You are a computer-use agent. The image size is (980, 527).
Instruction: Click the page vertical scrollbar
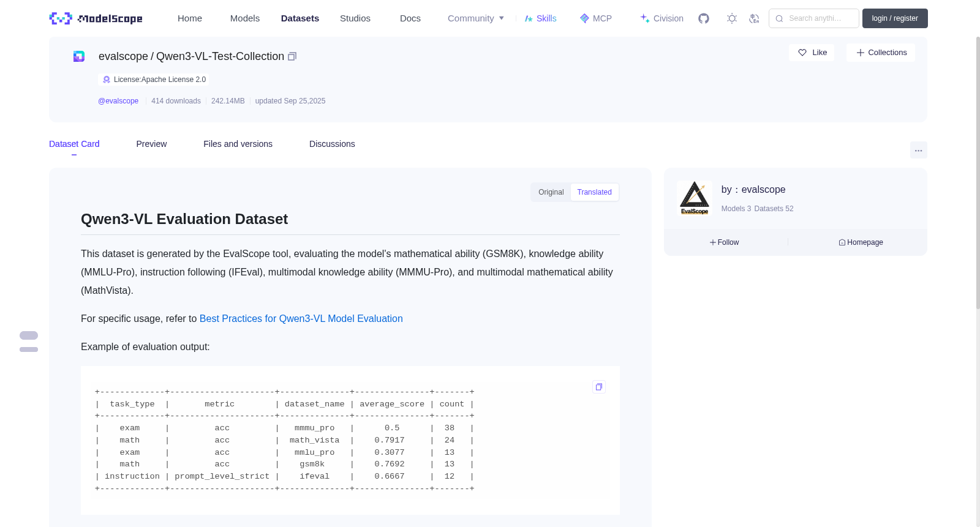978,173
